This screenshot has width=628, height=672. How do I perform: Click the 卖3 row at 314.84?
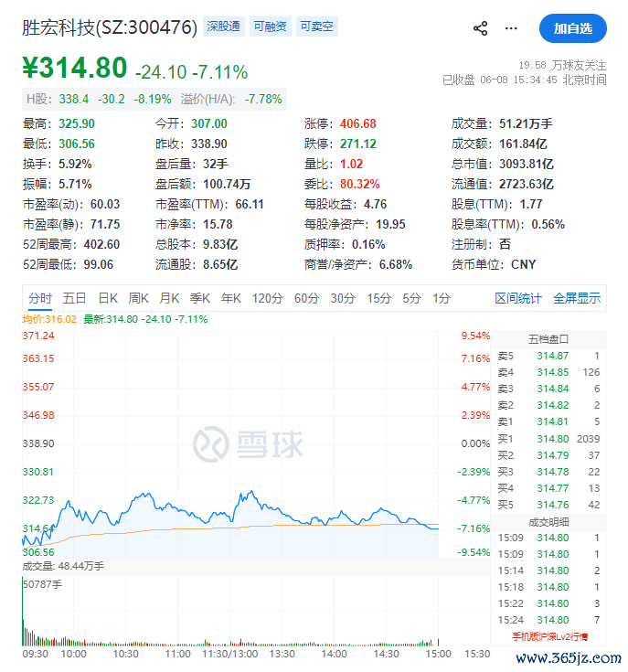[x=548, y=389]
